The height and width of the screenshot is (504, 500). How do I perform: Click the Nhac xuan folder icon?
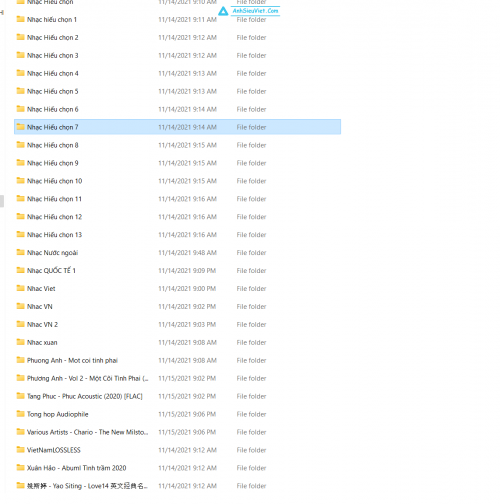click(21, 342)
